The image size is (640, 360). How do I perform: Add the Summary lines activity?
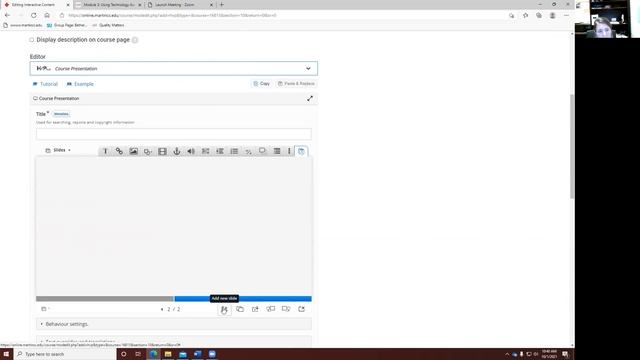(x=277, y=151)
